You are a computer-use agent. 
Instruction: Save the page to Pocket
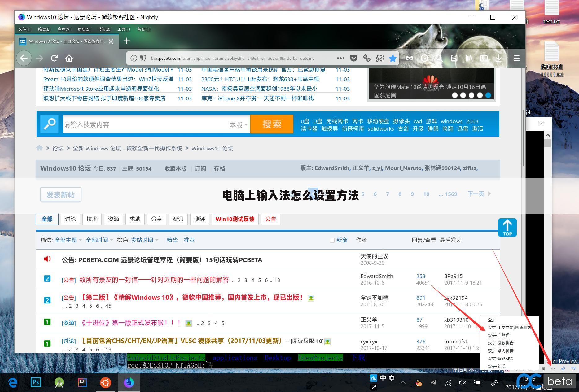[353, 58]
